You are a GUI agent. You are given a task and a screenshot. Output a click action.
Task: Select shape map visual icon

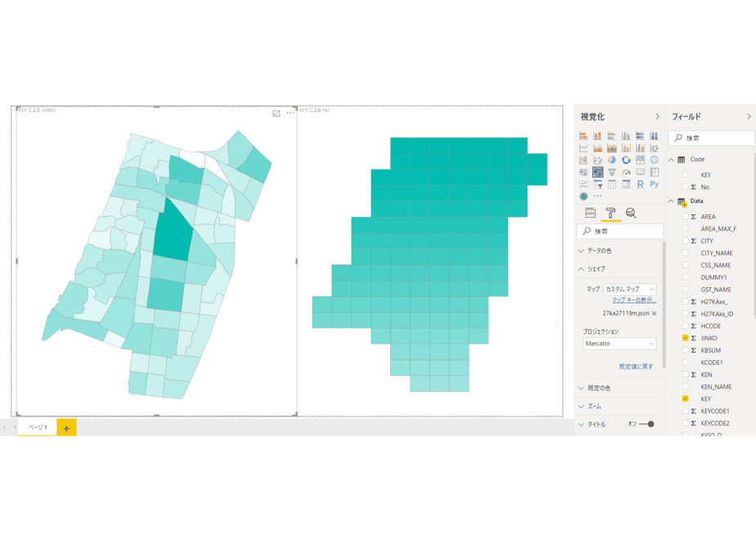point(597,172)
